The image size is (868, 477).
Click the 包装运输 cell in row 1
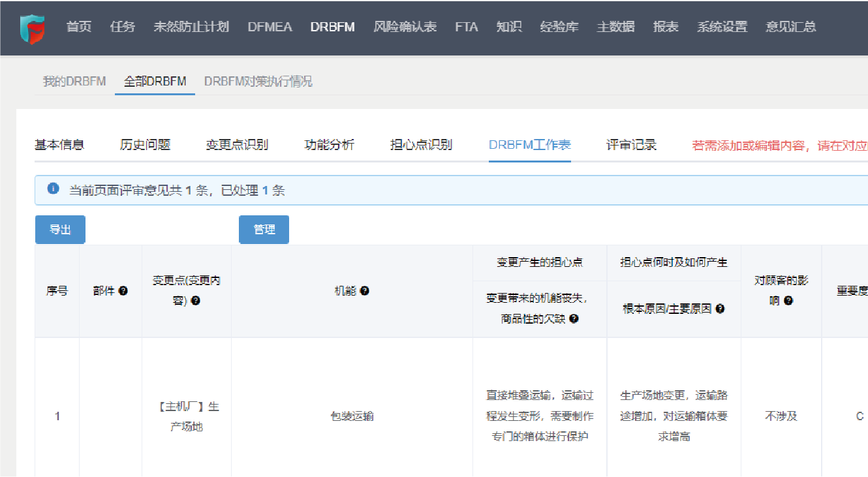pyautogui.click(x=352, y=416)
